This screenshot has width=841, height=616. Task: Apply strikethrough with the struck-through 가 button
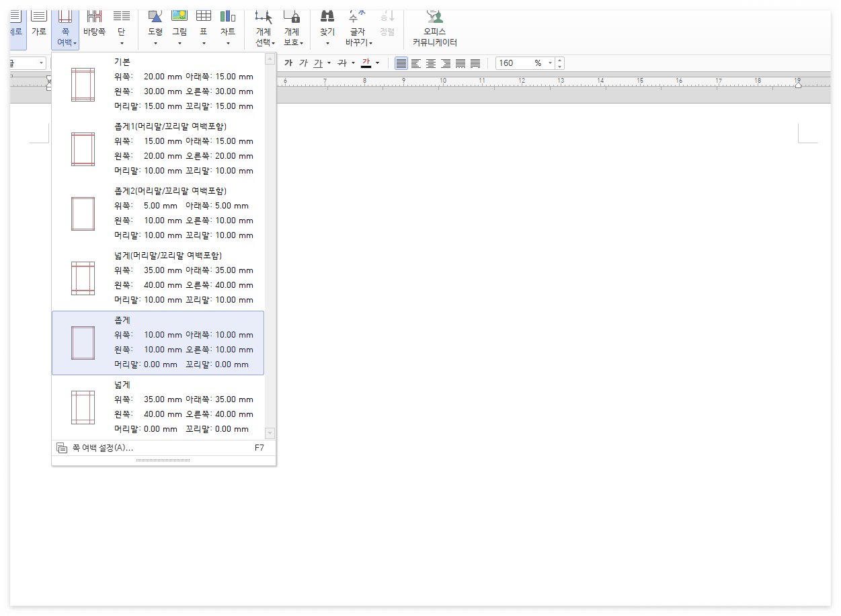tap(342, 63)
